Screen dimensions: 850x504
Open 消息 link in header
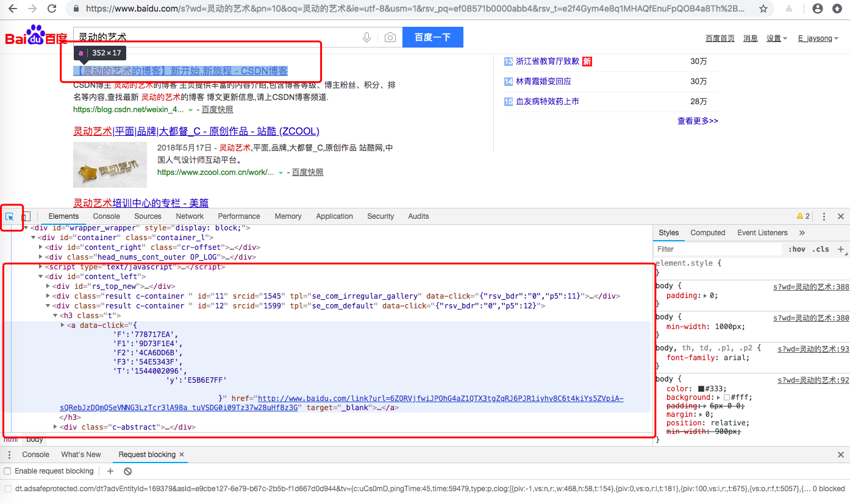coord(751,38)
